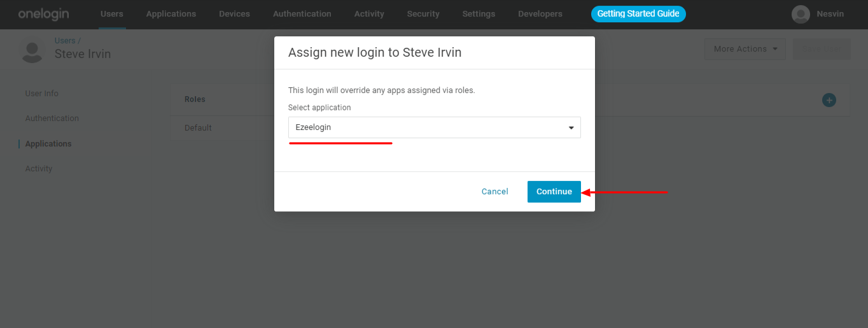Switch to the sidebar Activity tab
This screenshot has height=328, width=868.
39,169
